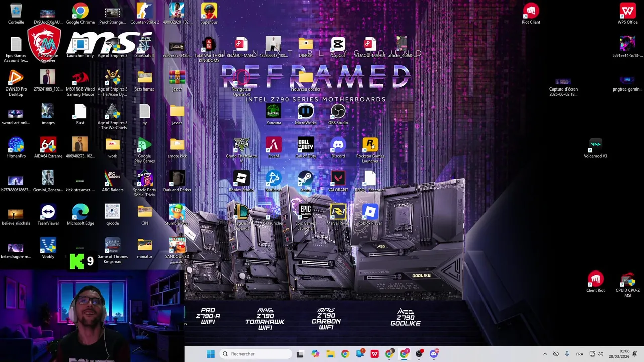Open Task View on the taskbar
Screen dimensions: 644x362
pos(300,354)
